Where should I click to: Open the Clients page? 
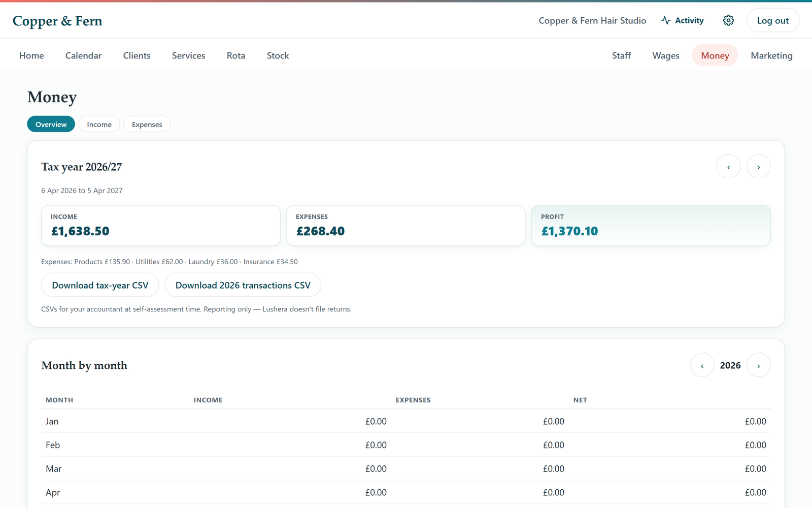pyautogui.click(x=137, y=55)
